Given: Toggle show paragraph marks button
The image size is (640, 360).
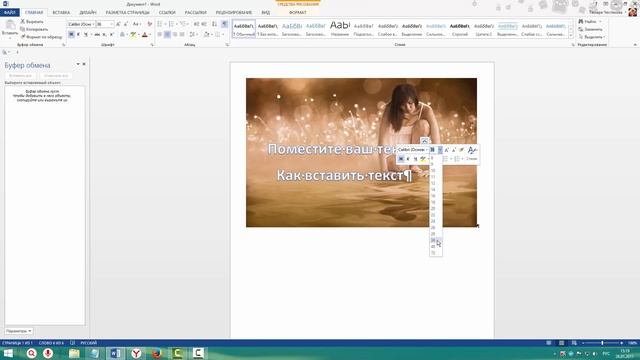Looking at the screenshot, I should click(x=224, y=24).
